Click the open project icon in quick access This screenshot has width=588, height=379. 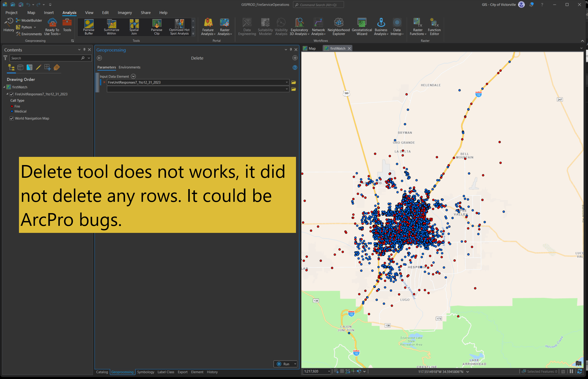(13, 5)
